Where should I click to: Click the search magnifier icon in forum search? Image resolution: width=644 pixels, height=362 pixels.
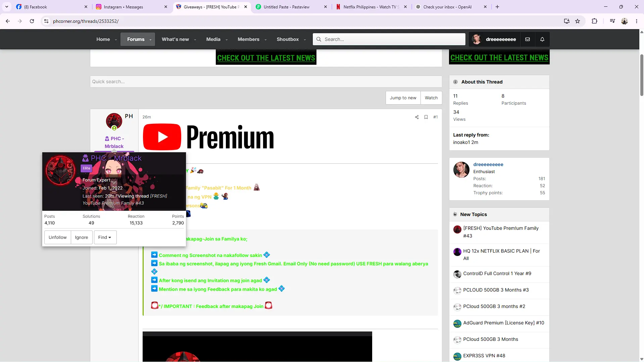click(319, 39)
